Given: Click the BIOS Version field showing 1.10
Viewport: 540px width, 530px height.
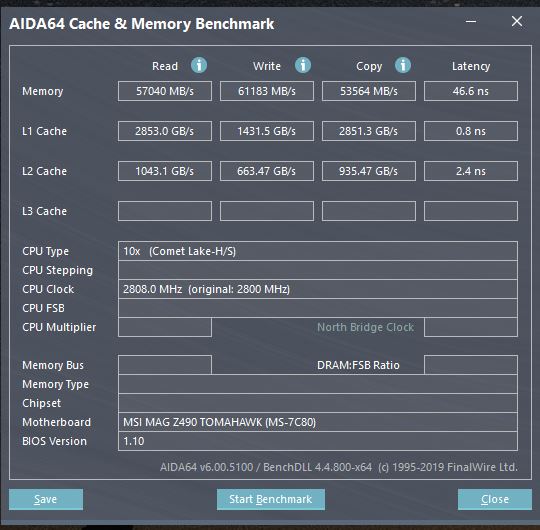Looking at the screenshot, I should click(x=318, y=441).
